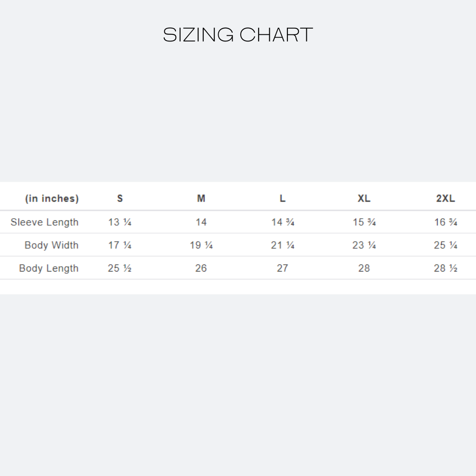Select the S size column header
The height and width of the screenshot is (476, 476).
120,198
